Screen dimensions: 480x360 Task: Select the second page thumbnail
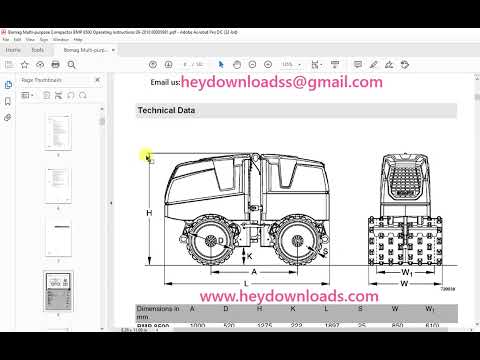58,185
